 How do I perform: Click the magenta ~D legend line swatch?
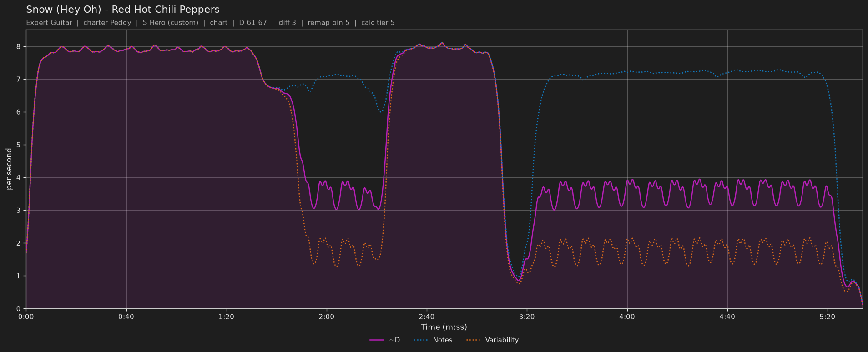pyautogui.click(x=377, y=340)
